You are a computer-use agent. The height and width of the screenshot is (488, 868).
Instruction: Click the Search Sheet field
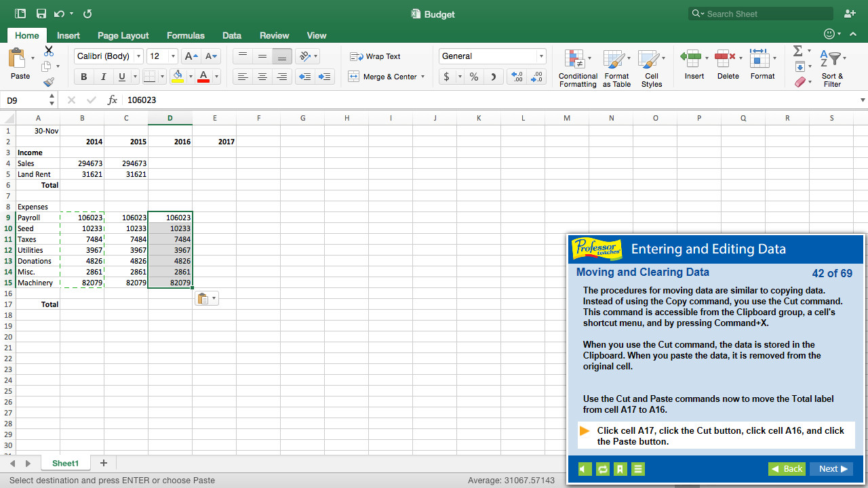759,14
